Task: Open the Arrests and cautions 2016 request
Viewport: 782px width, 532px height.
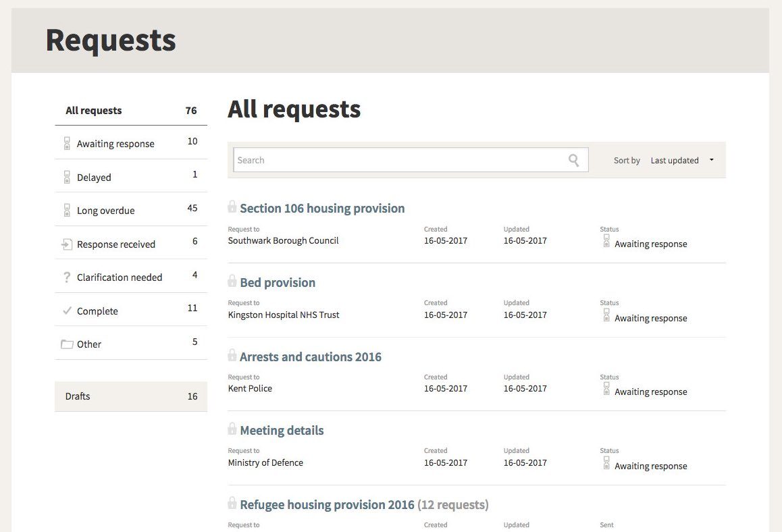Action: point(311,356)
